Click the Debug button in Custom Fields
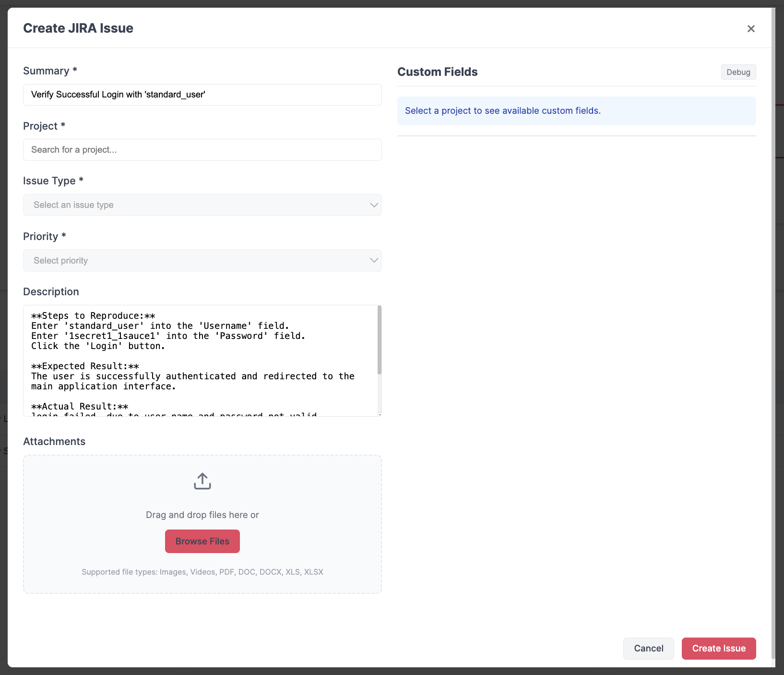Image resolution: width=784 pixels, height=675 pixels. [x=738, y=72]
